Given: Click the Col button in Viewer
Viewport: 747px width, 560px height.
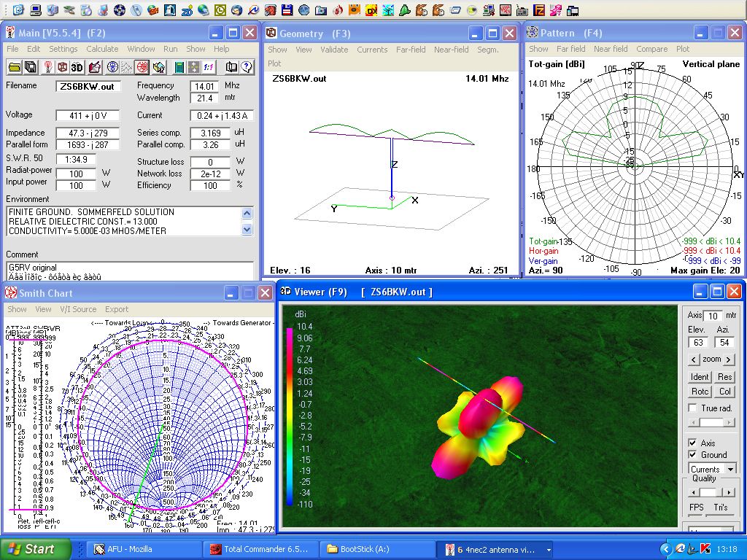Looking at the screenshot, I should 724,392.
